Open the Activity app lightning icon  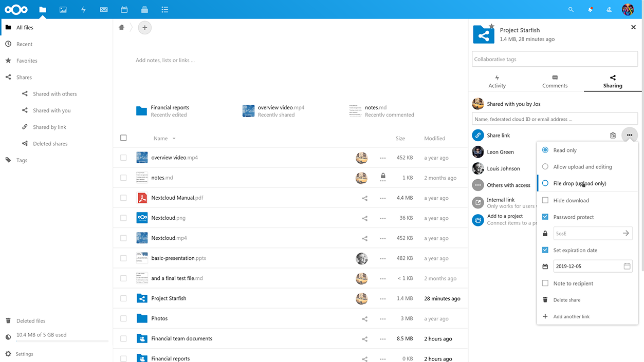point(83,9)
